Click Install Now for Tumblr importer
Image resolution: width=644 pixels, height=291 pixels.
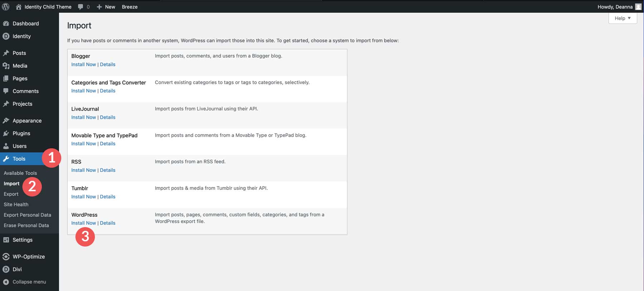(x=84, y=197)
